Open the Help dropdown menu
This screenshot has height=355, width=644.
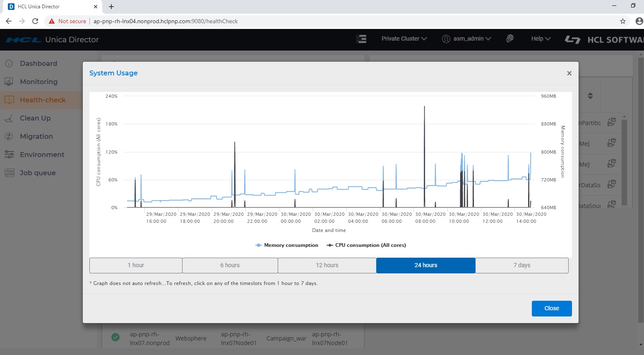pyautogui.click(x=541, y=39)
